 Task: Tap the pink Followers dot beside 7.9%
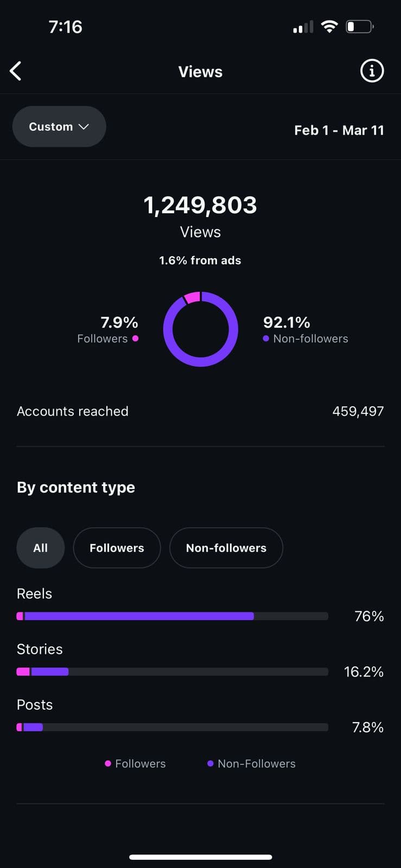point(135,339)
